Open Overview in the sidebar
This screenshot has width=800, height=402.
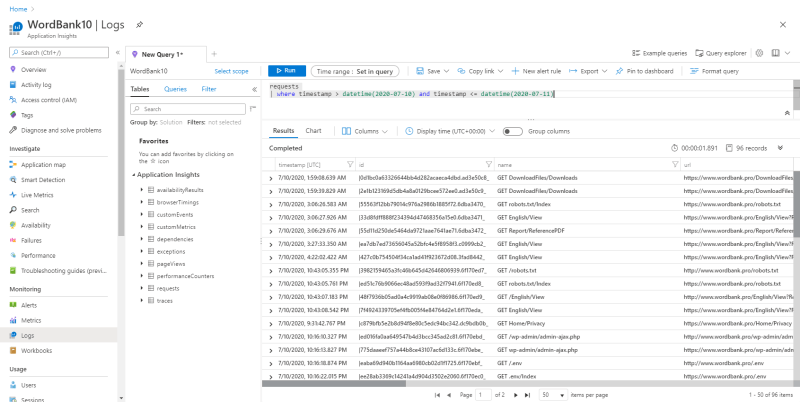click(x=34, y=69)
